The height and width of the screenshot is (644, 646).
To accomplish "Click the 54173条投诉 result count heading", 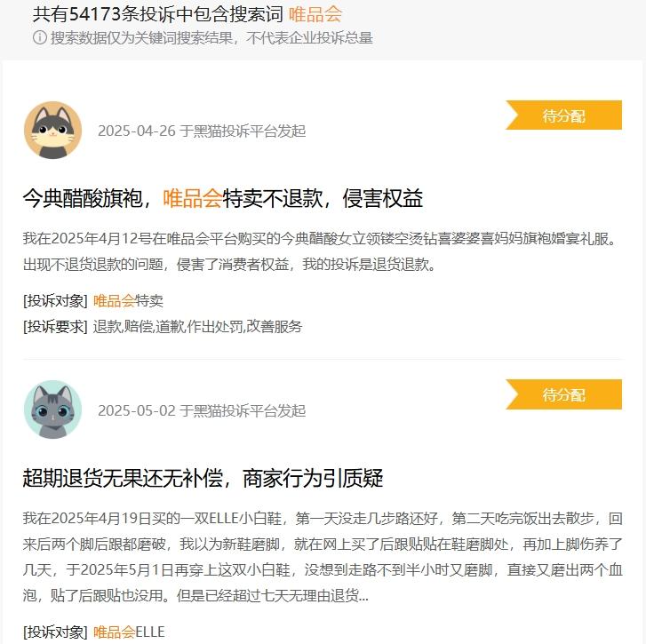I will coord(158,14).
